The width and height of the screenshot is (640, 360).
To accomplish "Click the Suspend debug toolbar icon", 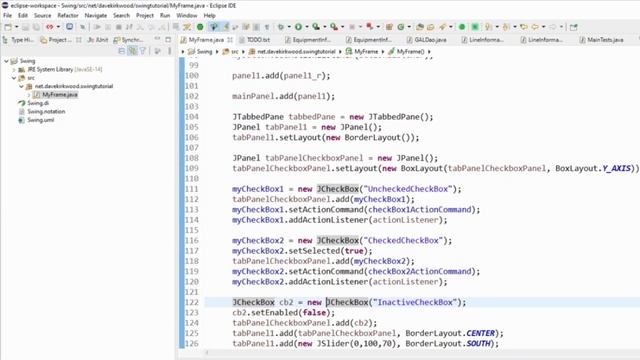I will pyautogui.click(x=108, y=27).
